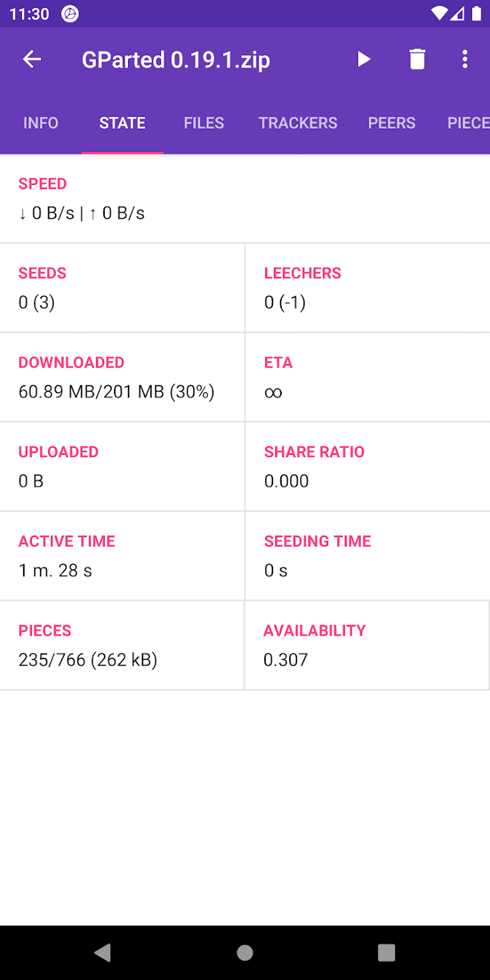Open the Files tab
This screenshot has height=980, width=490.
tap(204, 123)
